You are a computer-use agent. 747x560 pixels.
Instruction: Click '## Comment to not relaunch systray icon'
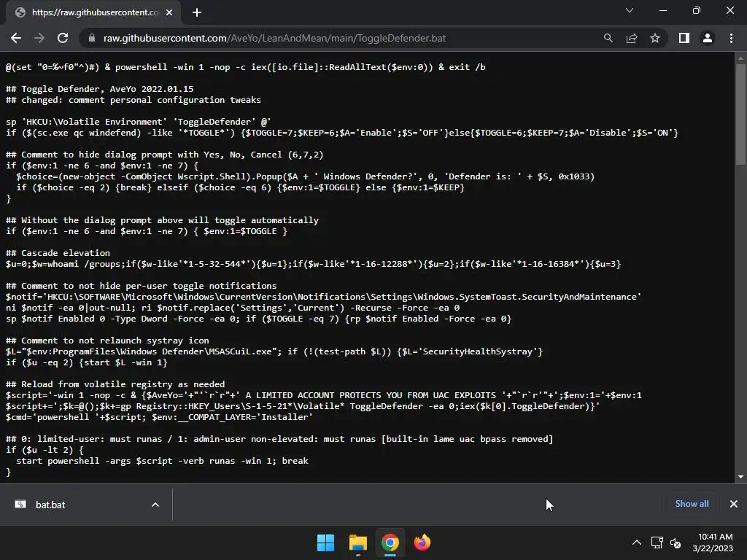[107, 341]
